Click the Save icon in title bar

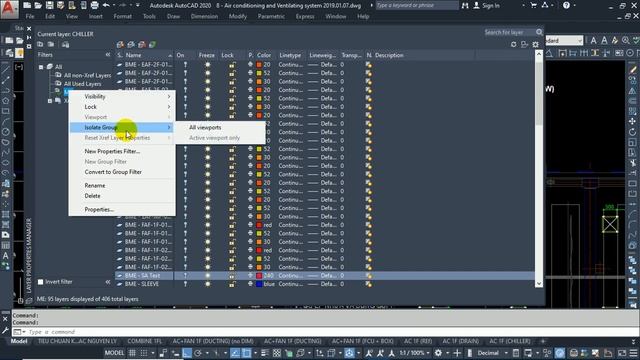(49, 5)
